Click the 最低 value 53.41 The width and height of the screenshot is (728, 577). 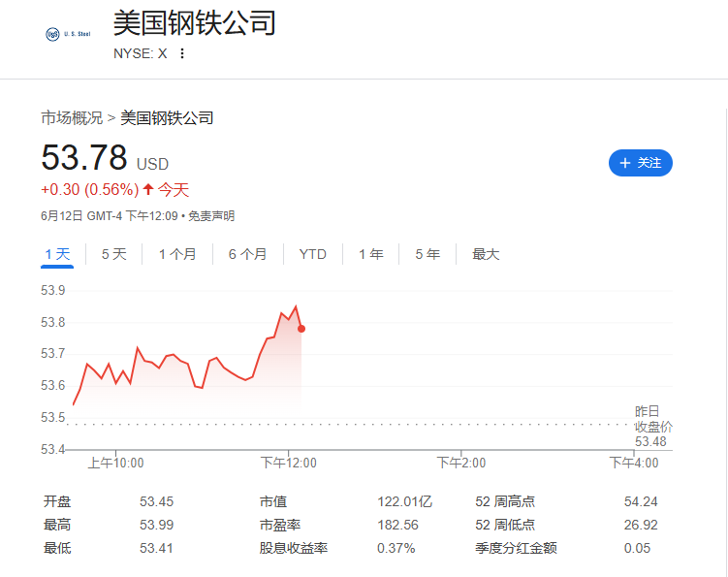[156, 548]
